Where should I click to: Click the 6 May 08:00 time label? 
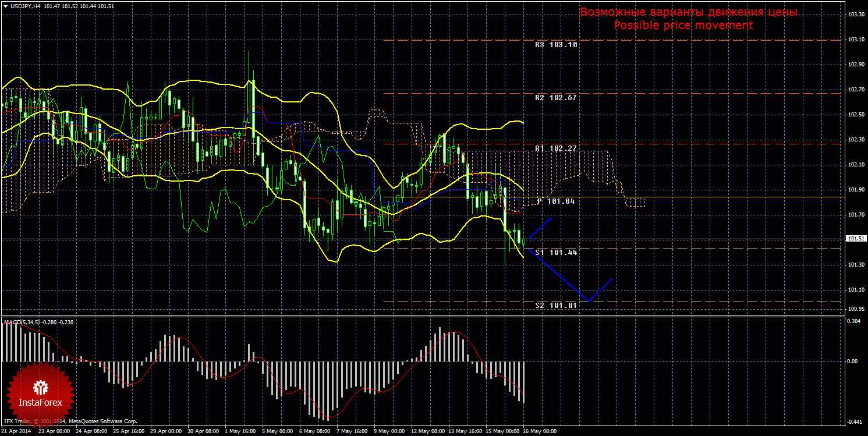[314, 431]
